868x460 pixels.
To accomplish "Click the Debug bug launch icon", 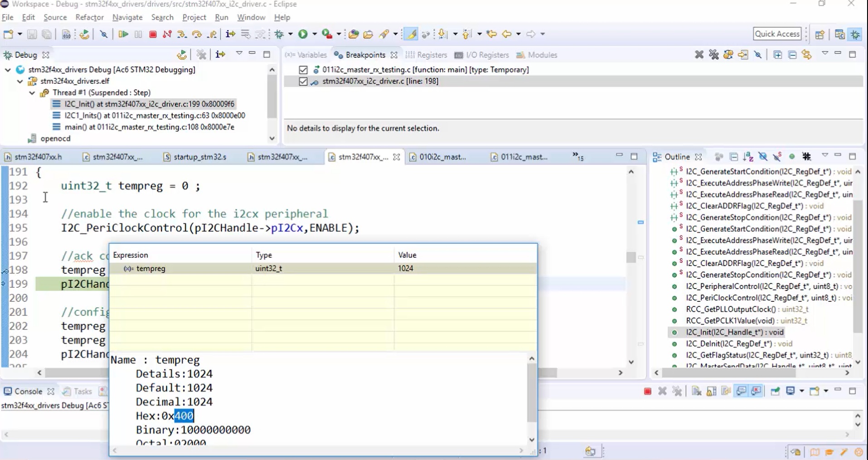I will [x=280, y=34].
